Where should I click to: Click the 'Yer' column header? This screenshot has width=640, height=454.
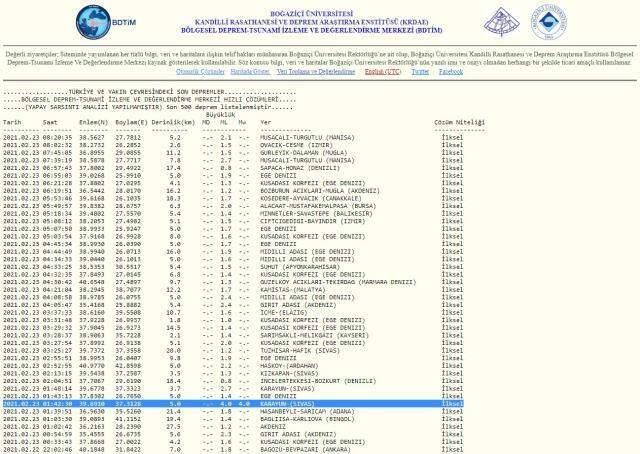click(x=266, y=122)
